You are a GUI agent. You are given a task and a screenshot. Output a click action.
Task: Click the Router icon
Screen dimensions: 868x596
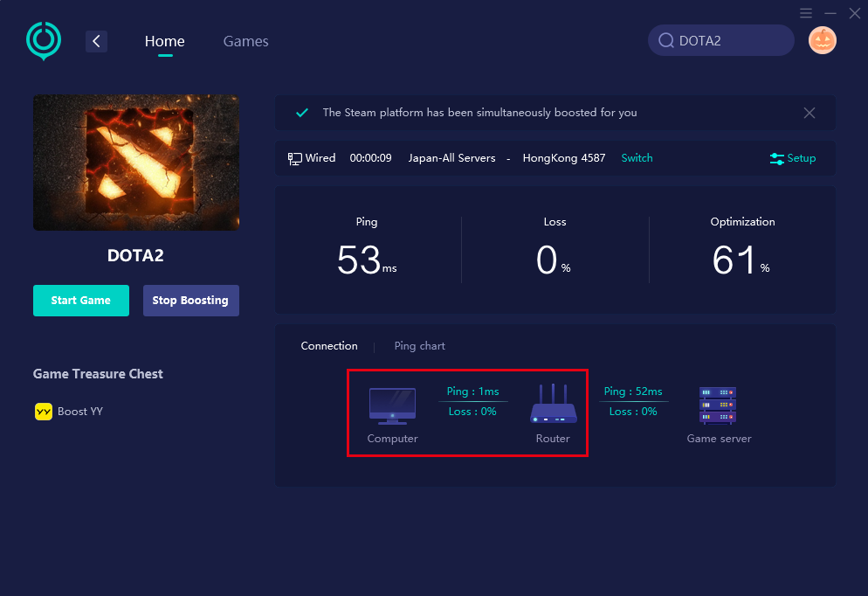[x=553, y=403]
